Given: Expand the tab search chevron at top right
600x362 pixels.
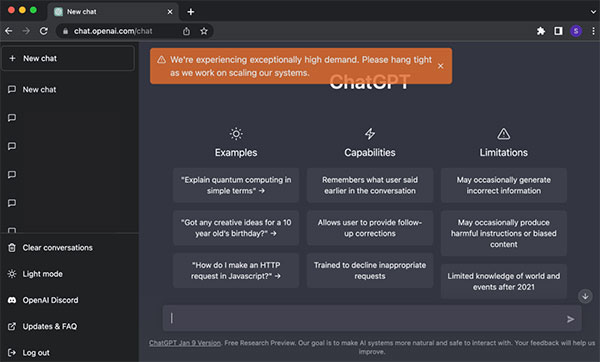Looking at the screenshot, I should point(593,12).
